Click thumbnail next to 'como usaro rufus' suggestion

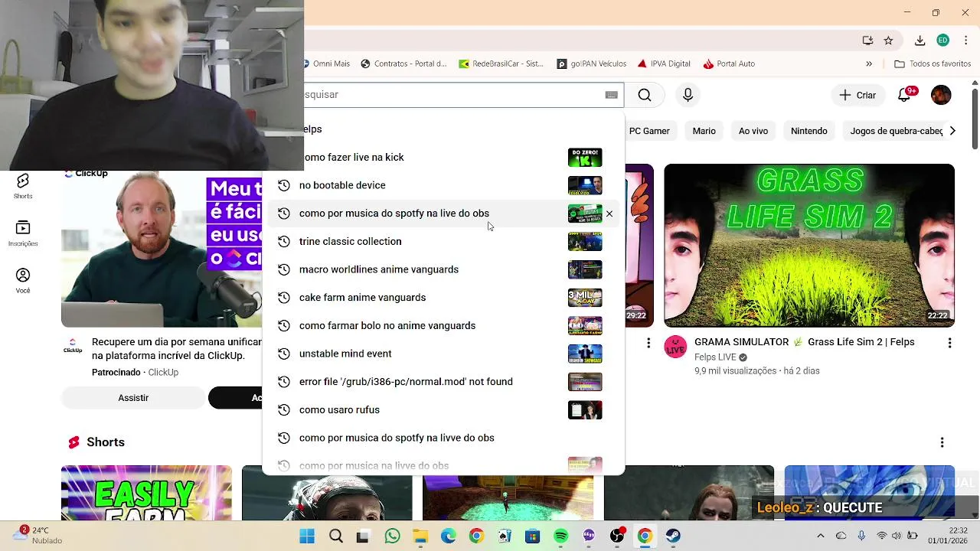585,410
